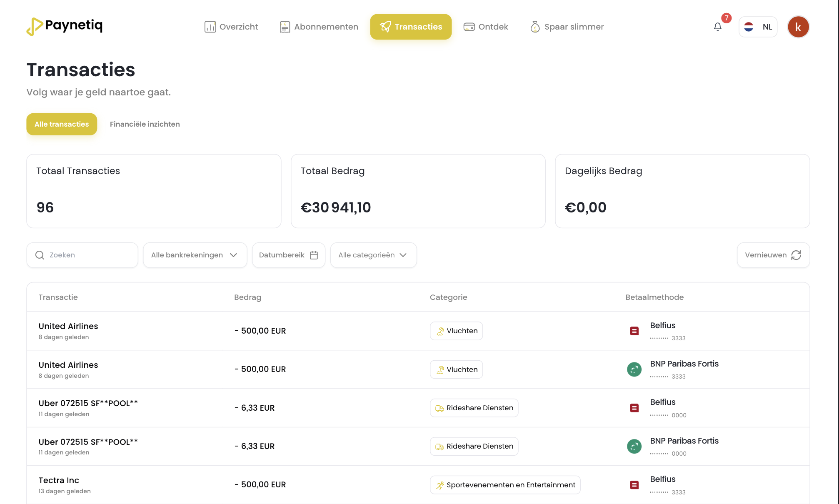Click the refresh icon next to Vernieuwen
The width and height of the screenshot is (839, 504).
[x=796, y=255]
